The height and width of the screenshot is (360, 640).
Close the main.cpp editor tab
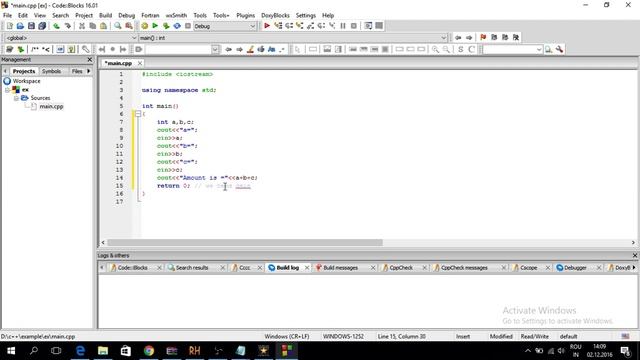pyautogui.click(x=140, y=63)
